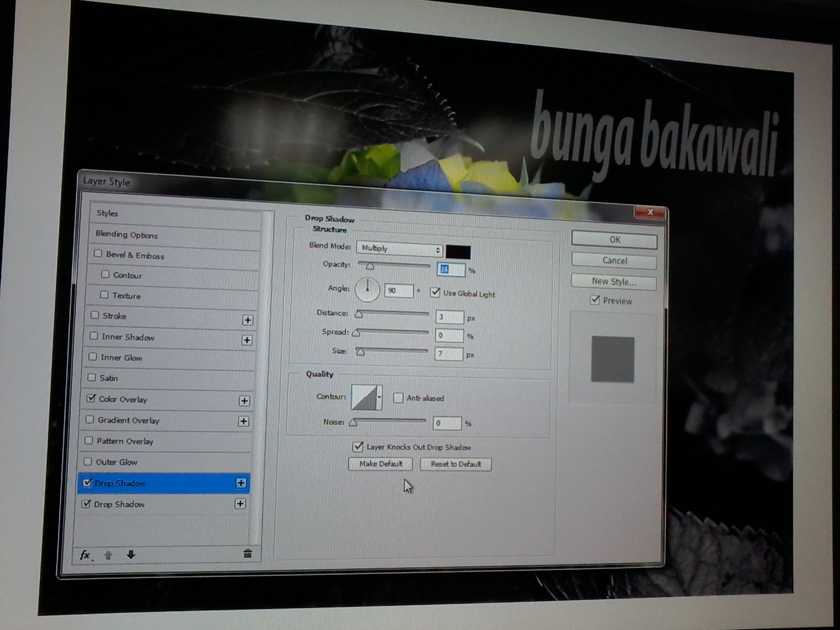Set light direction on the Angle dial
This screenshot has height=630, width=840.
tap(367, 289)
